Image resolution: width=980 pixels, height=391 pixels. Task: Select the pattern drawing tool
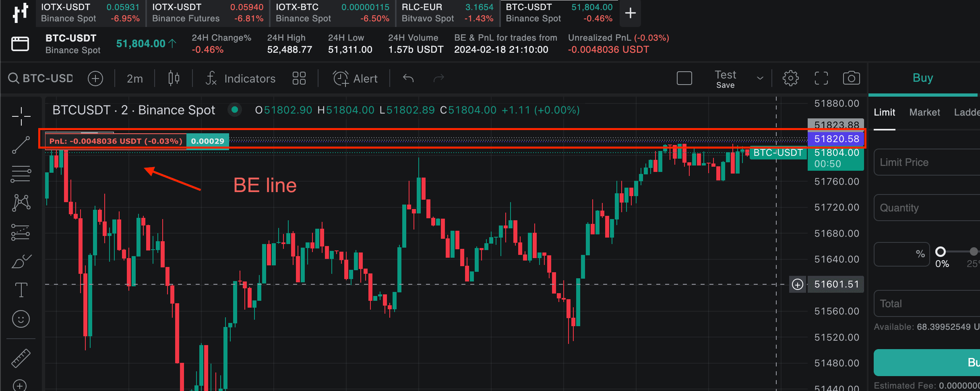[x=21, y=203]
